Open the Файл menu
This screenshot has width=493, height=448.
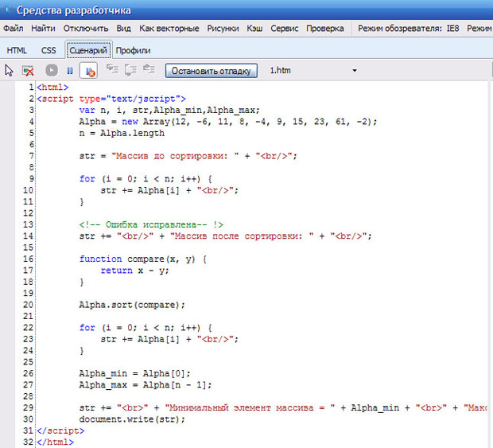(x=14, y=29)
